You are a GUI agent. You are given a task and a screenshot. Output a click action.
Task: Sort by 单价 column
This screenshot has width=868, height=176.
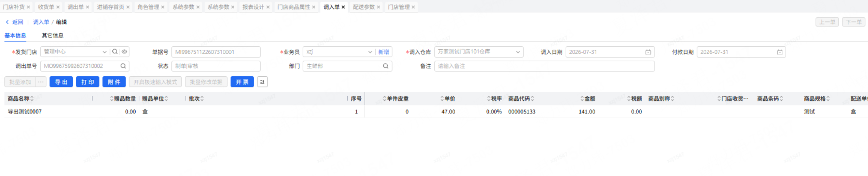pos(442,98)
